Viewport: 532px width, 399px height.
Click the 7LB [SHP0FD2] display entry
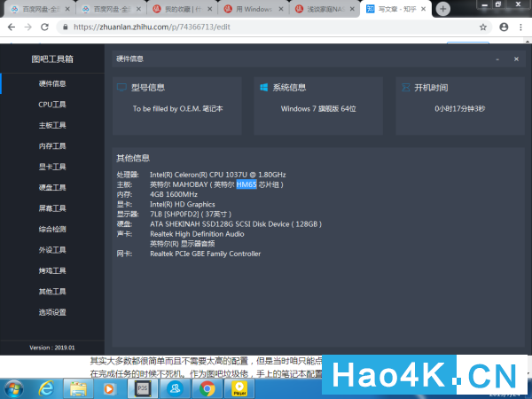point(191,214)
